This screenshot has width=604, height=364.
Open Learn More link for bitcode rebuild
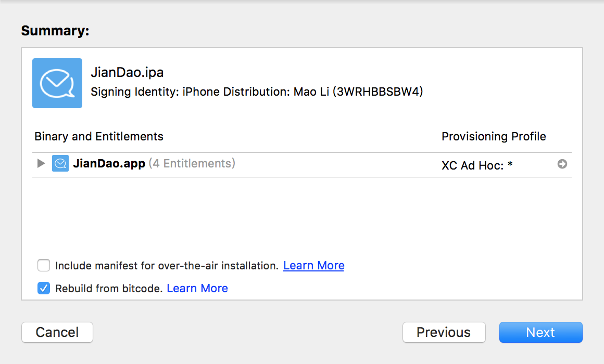(197, 289)
